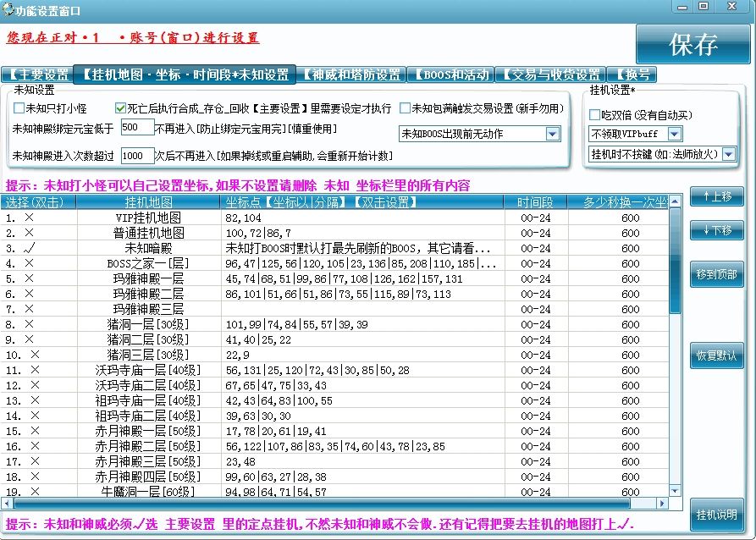Toggle X mark for 猪洞三层[30级]

coord(35,355)
